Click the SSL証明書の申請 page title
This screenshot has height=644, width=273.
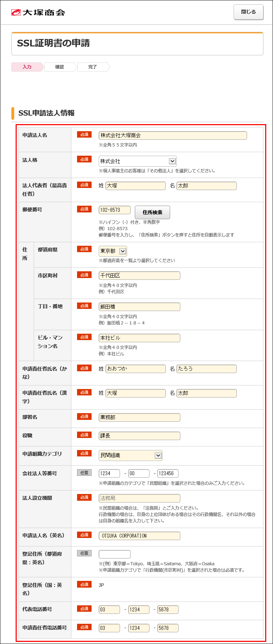point(53,43)
